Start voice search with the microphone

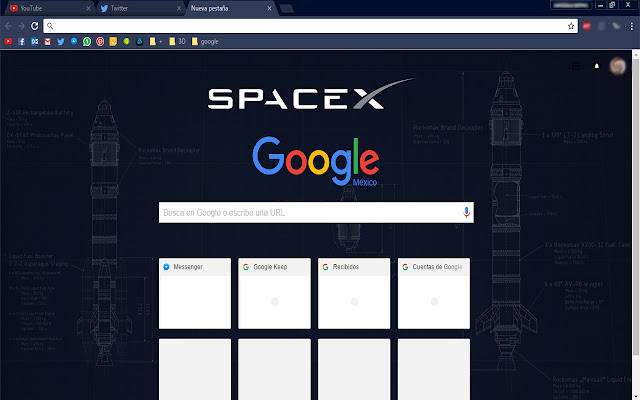466,212
